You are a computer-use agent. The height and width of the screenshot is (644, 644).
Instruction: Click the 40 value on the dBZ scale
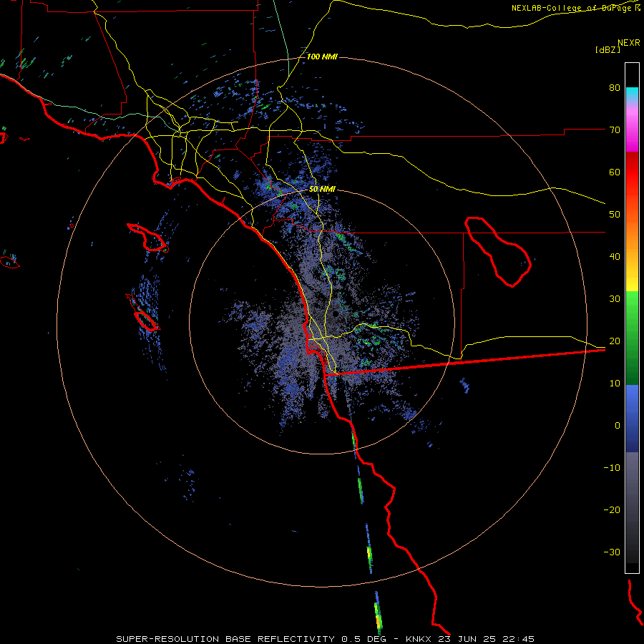tap(615, 257)
